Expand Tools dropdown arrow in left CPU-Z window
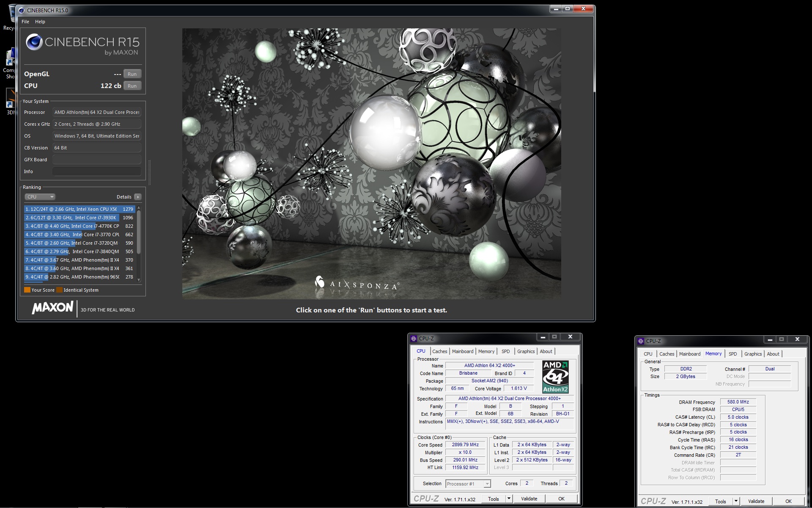 tap(509, 499)
